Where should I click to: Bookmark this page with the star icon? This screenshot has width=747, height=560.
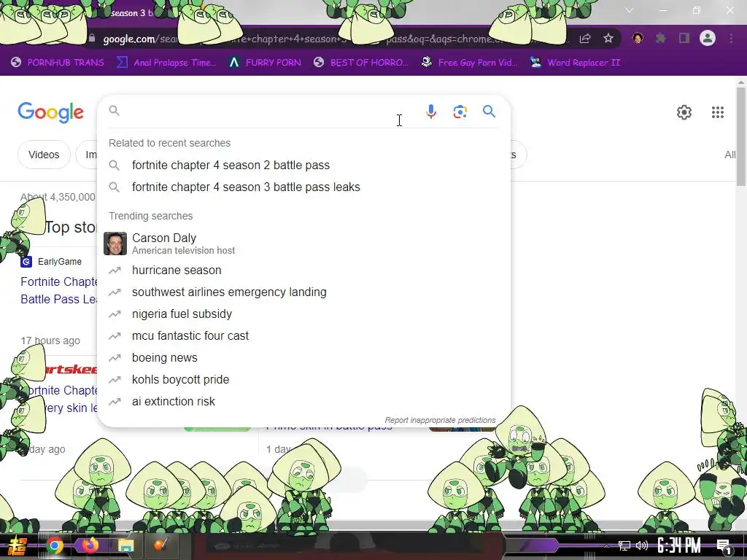pyautogui.click(x=608, y=39)
